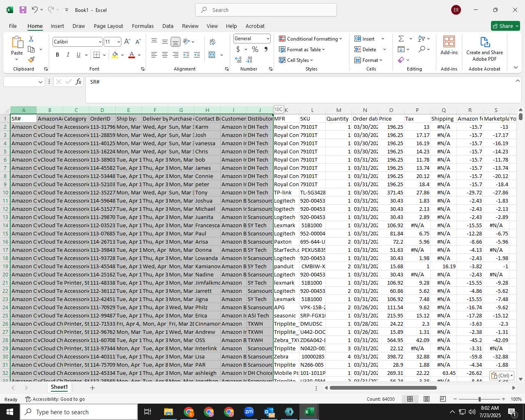Viewport: 525px width, 420px height.
Task: Click the Percent Style icon
Action: tap(255, 49)
